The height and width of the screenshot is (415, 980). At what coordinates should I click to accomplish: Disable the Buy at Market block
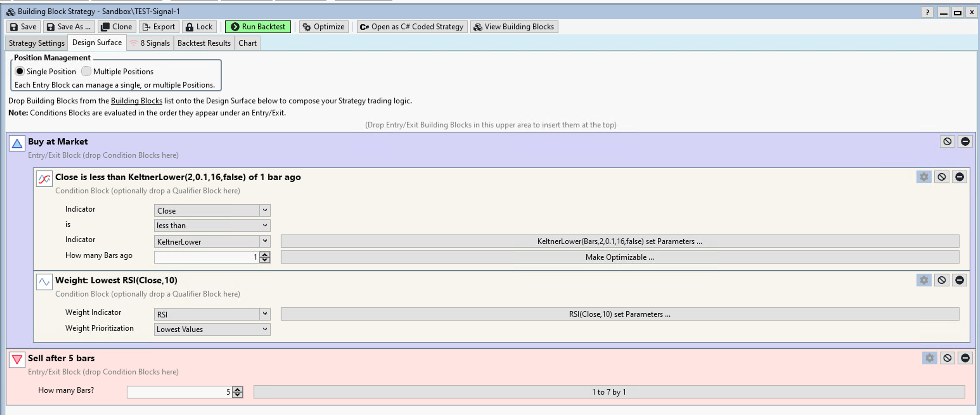(x=947, y=142)
